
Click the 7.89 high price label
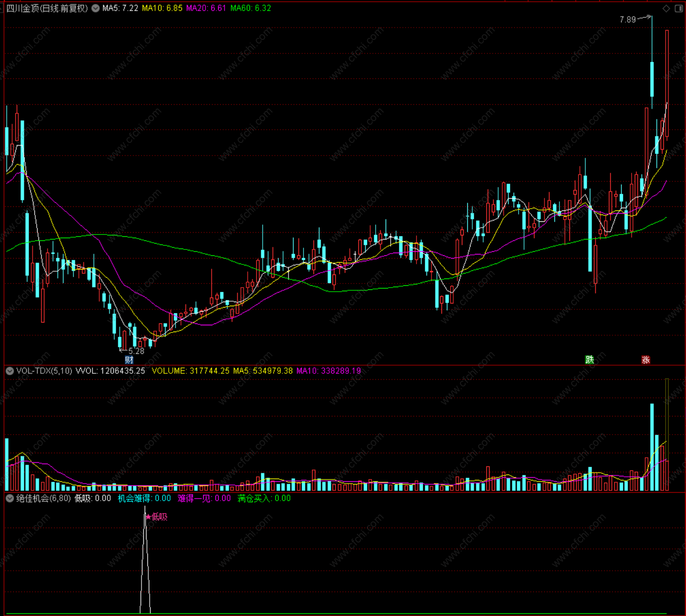click(x=627, y=20)
